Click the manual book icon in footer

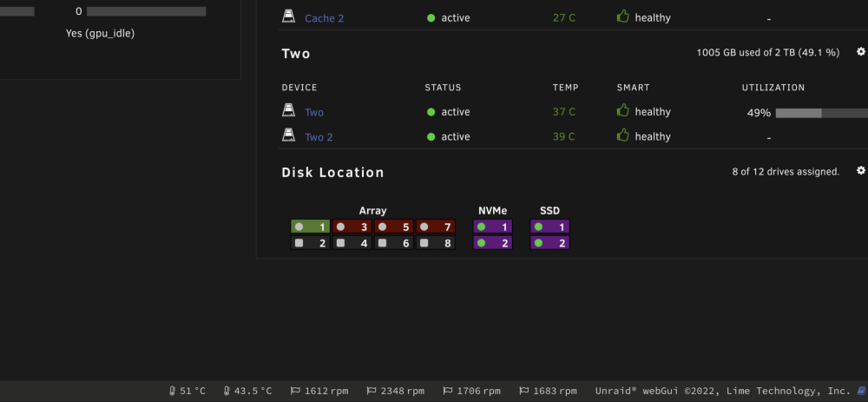pos(861,391)
